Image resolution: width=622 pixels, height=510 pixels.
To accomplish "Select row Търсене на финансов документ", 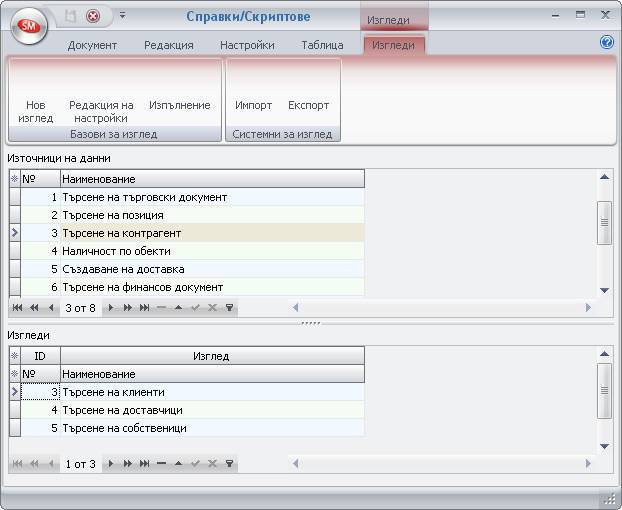I will 192,287.
